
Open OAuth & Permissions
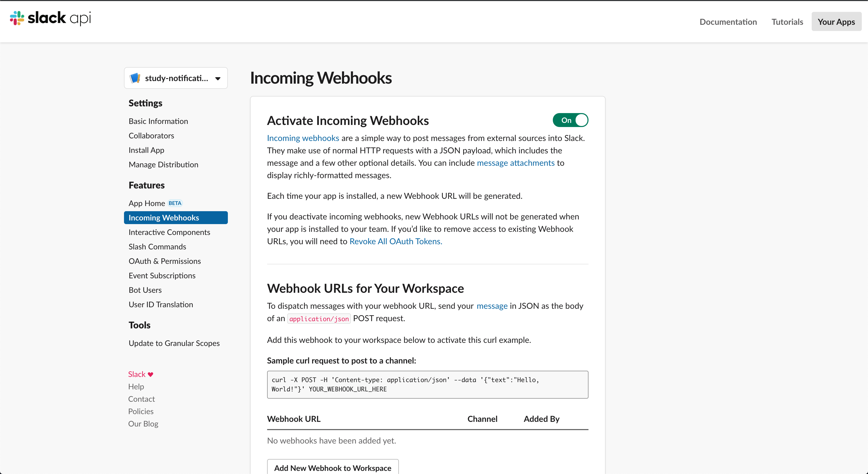click(165, 261)
